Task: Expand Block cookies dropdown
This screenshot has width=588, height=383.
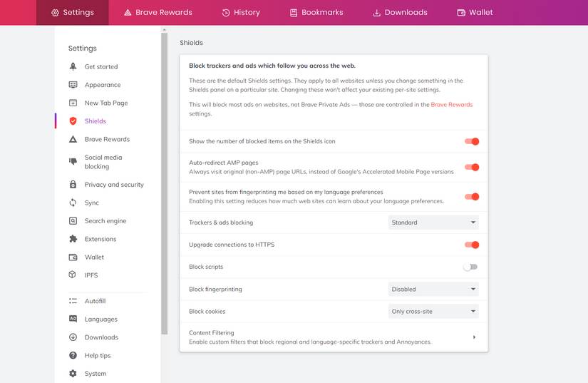Action: coord(433,312)
